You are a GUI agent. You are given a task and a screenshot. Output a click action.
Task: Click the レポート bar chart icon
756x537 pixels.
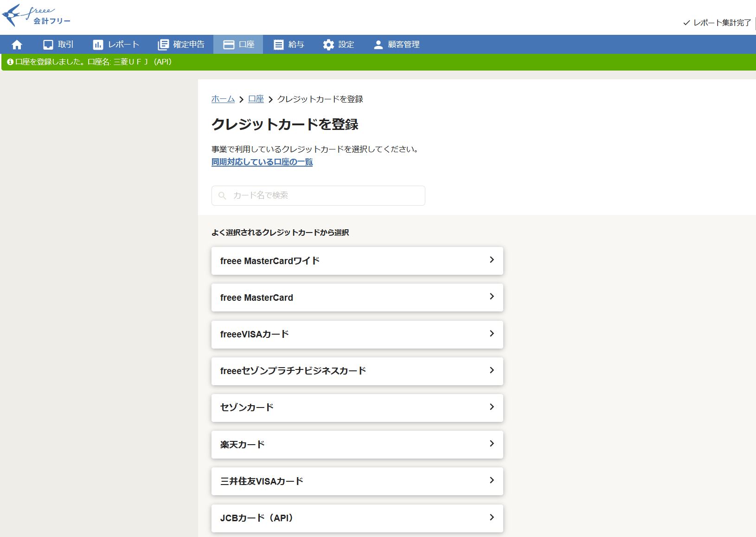coord(98,45)
